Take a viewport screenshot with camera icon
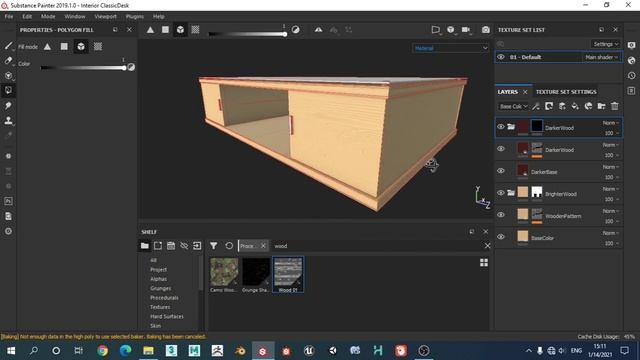640x360 pixels. pos(485,30)
